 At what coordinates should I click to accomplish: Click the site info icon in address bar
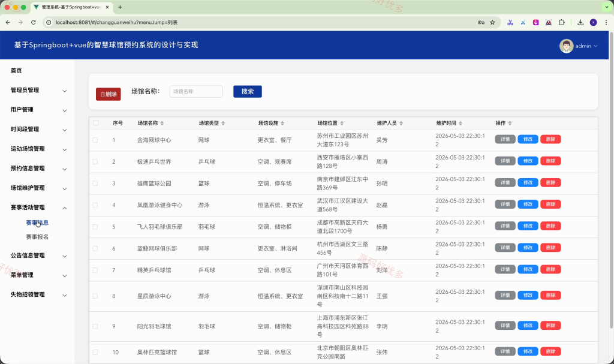tap(49, 22)
